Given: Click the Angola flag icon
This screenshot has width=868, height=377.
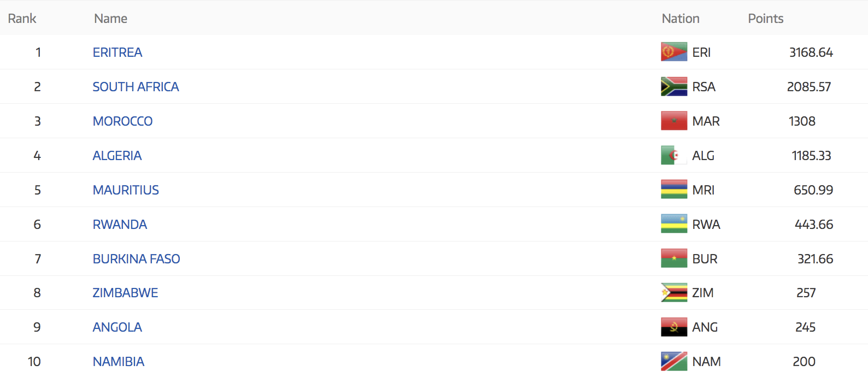Looking at the screenshot, I should 673,327.
